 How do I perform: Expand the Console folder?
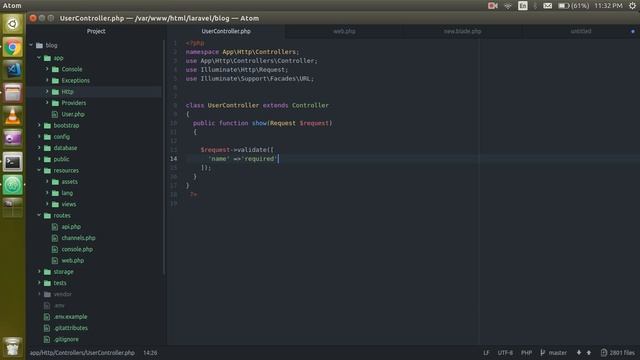tap(47, 69)
